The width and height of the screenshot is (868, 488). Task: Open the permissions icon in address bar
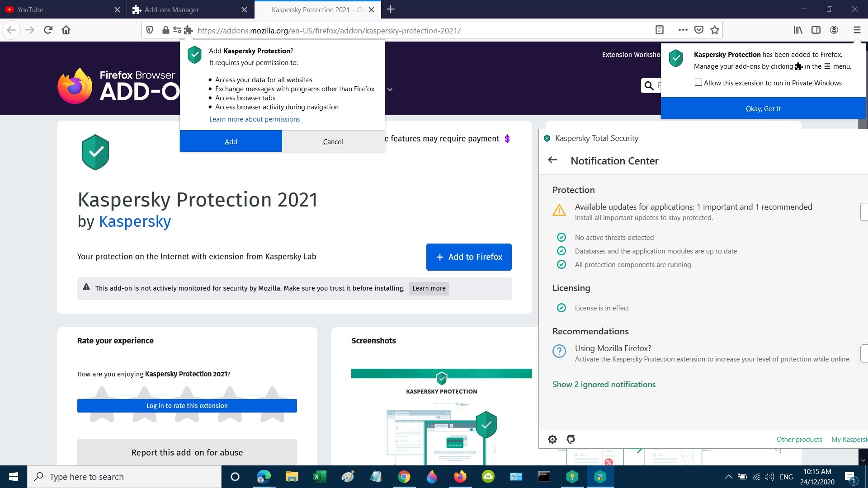[177, 30]
